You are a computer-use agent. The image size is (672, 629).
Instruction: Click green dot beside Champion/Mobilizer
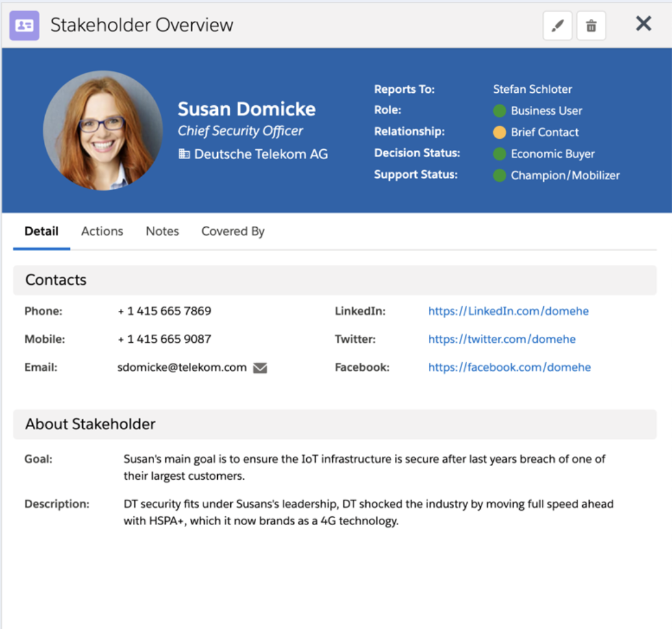pyautogui.click(x=499, y=175)
